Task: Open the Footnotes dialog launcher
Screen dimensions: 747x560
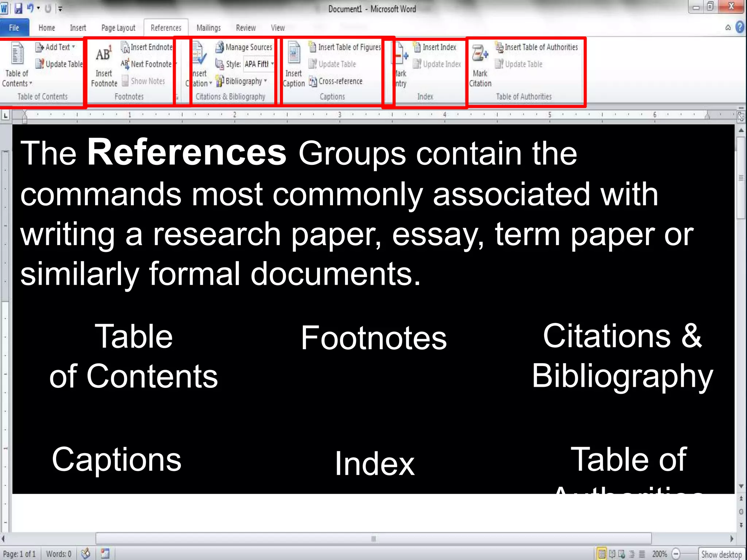Action: 177,97
